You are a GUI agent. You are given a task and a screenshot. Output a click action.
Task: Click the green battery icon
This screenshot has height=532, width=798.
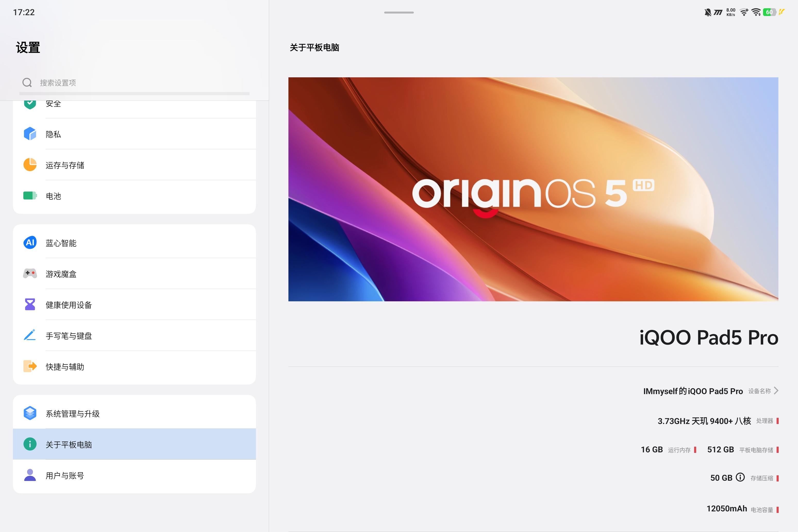point(30,196)
